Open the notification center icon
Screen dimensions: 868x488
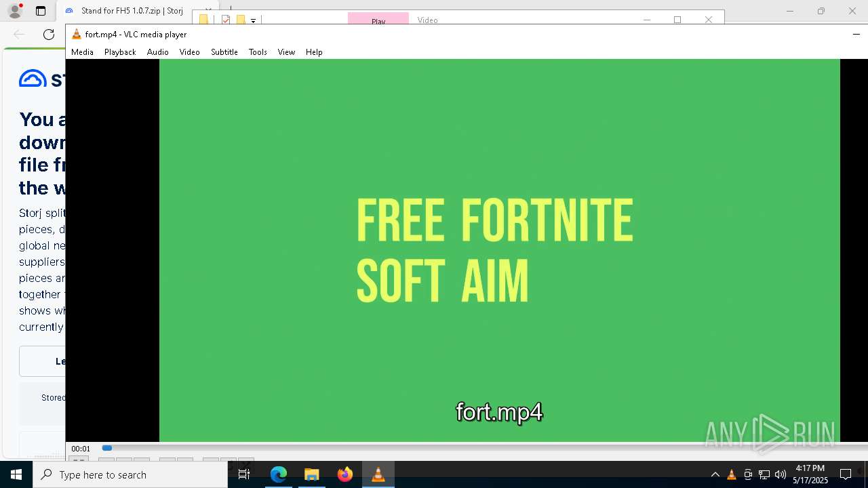click(x=846, y=474)
